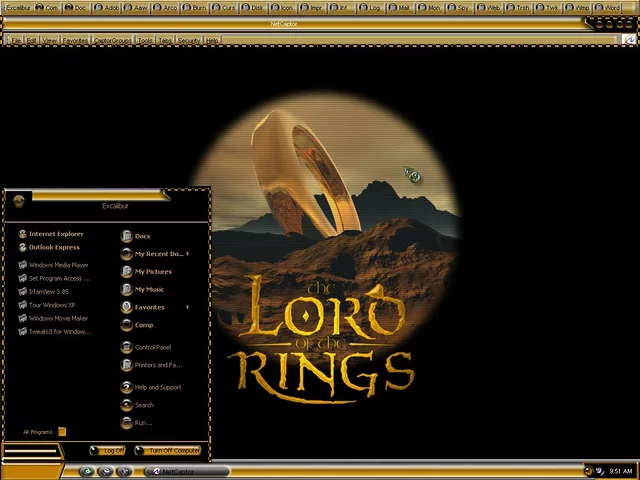Screen dimensions: 640x480
Task: Launch Outlook Express from Start menu
Action: click(x=49, y=247)
